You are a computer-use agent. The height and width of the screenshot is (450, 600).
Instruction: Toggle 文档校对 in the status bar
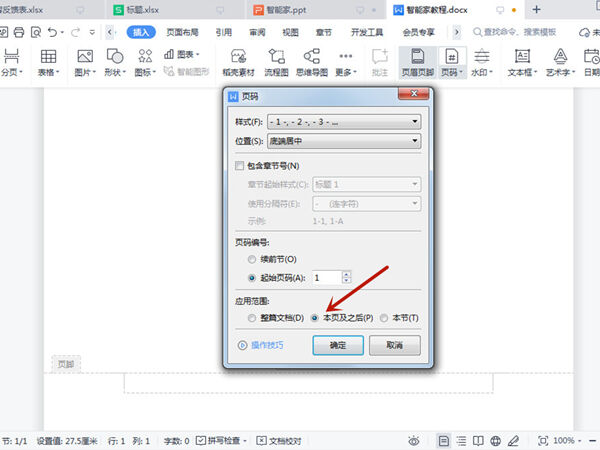point(279,441)
